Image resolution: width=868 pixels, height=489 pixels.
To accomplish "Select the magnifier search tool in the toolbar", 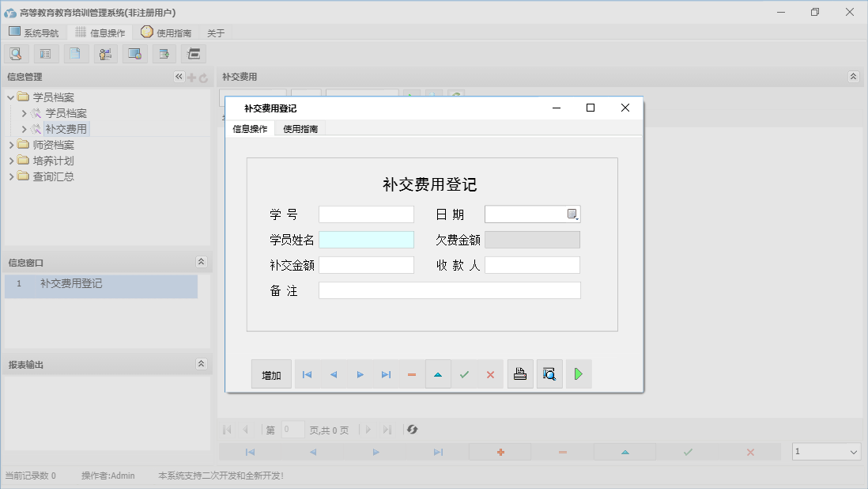I will pos(16,53).
